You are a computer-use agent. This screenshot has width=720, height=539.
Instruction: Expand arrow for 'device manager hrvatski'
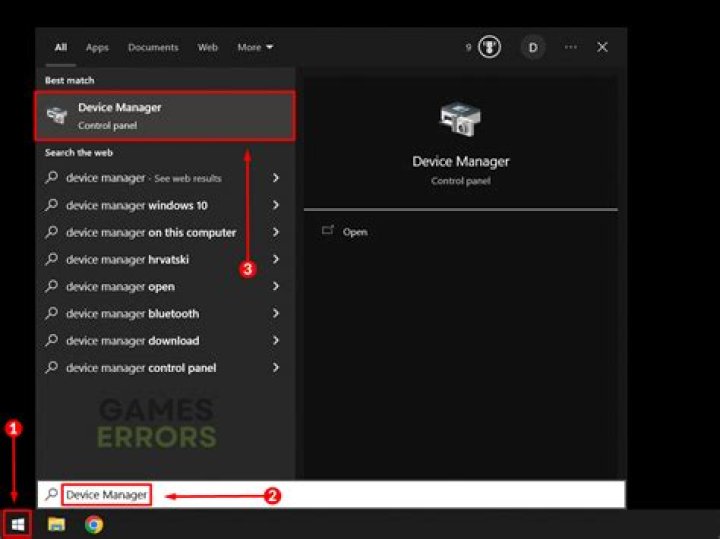tap(275, 259)
